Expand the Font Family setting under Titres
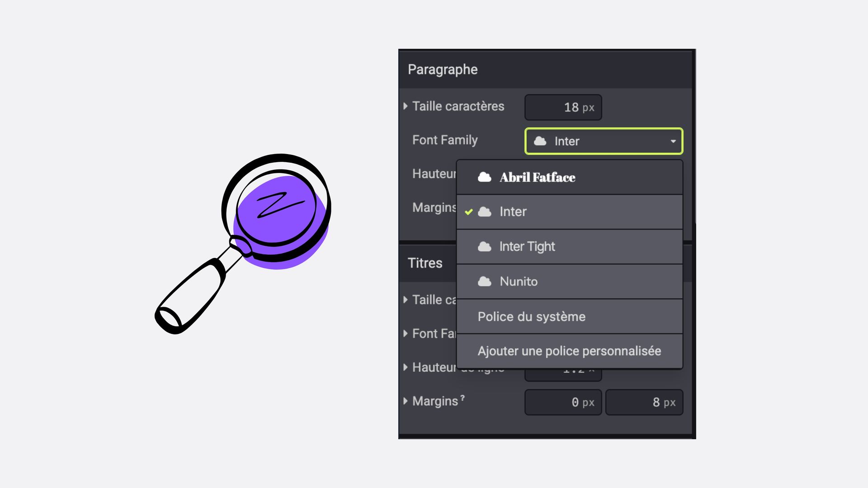Viewport: 868px width, 488px height. point(406,333)
